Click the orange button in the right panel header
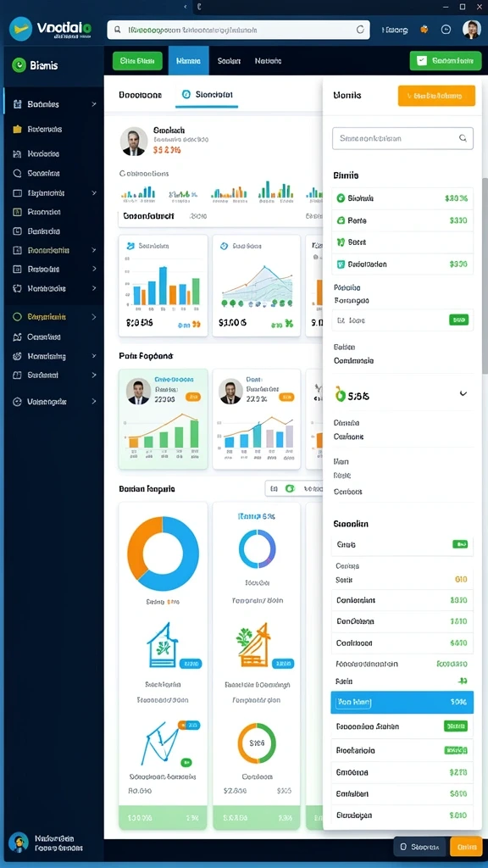Viewport: 488px width, 868px height. [x=436, y=96]
